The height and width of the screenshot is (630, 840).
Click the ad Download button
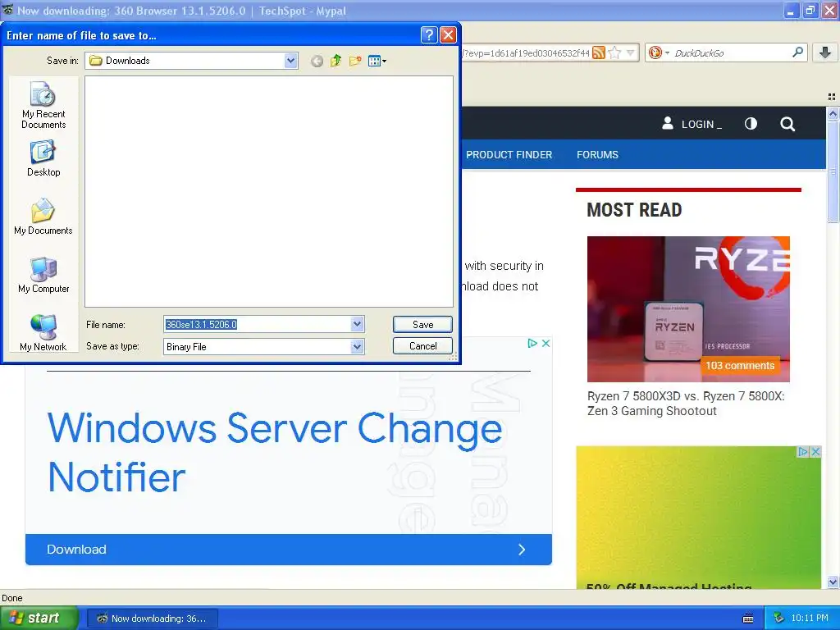(x=288, y=549)
